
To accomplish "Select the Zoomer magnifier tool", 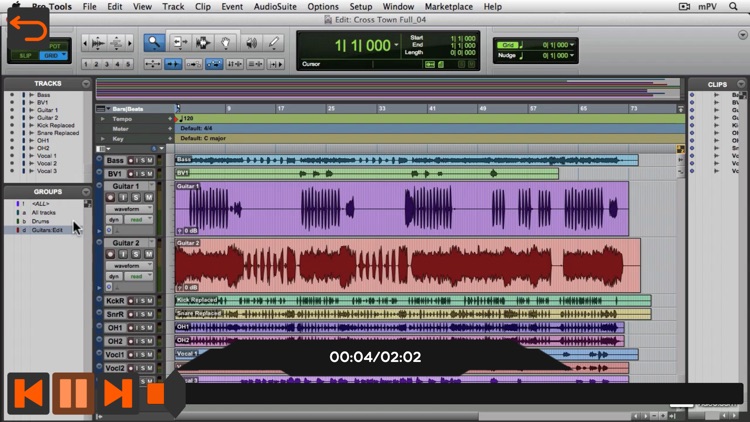I will click(x=154, y=43).
